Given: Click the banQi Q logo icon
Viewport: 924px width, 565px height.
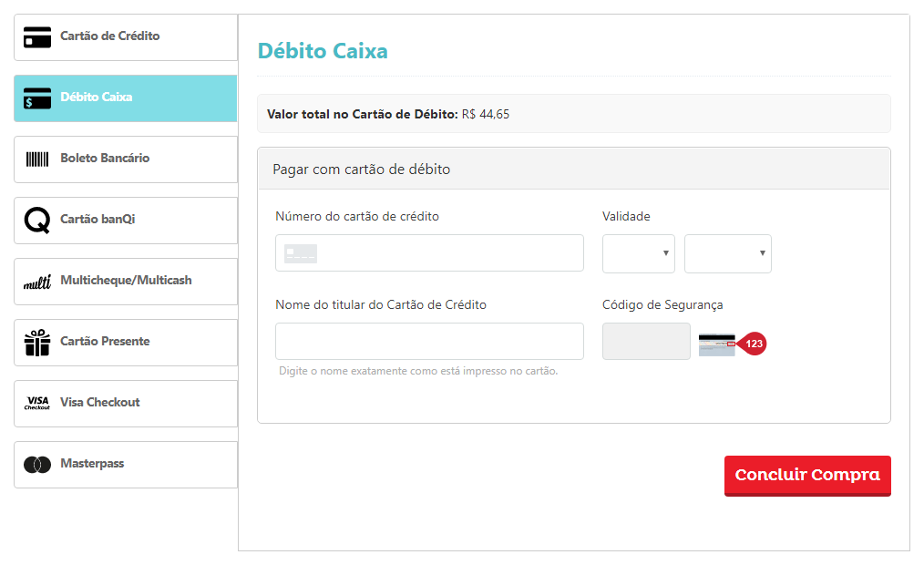Looking at the screenshot, I should [x=36, y=220].
